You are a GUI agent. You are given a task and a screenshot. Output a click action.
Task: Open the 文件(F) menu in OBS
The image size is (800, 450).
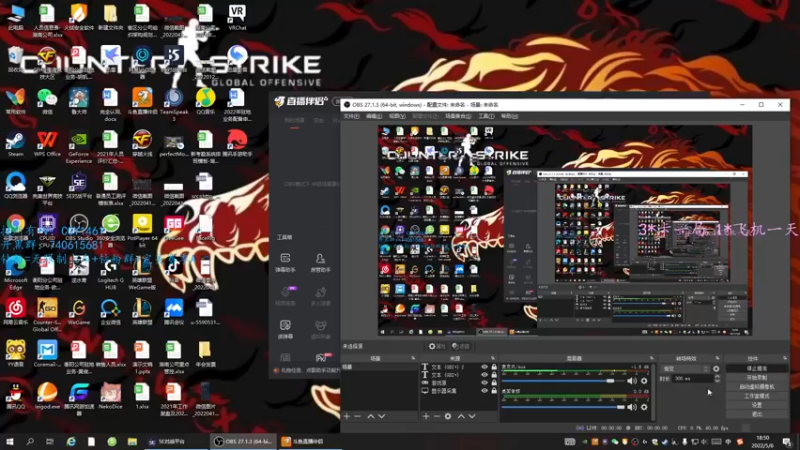[x=351, y=116]
